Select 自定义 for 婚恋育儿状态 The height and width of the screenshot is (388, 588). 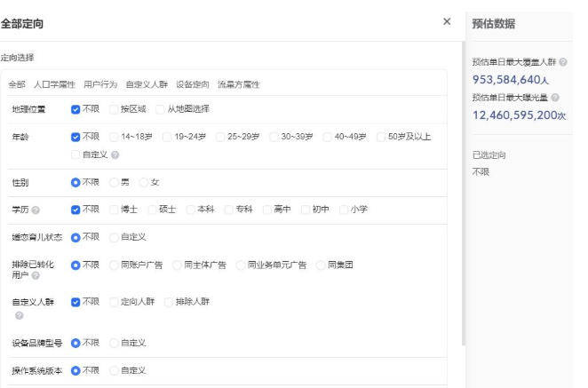coord(114,237)
